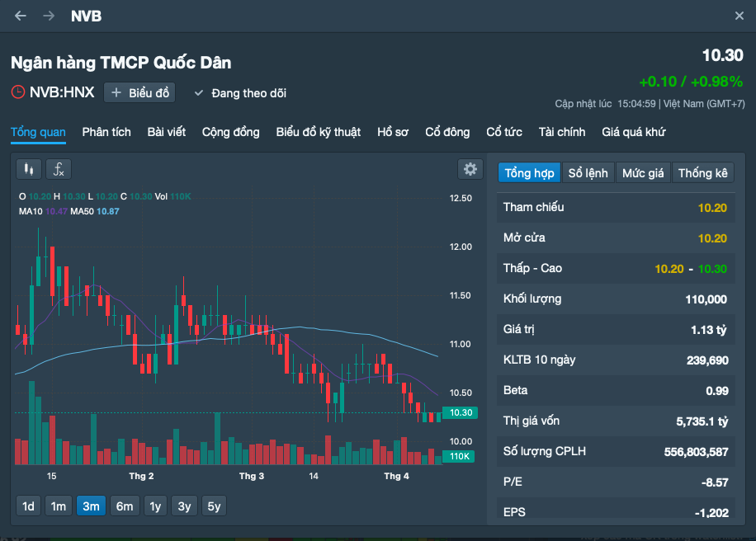
Task: Click the Biểu đồ add button
Action: 139,92
